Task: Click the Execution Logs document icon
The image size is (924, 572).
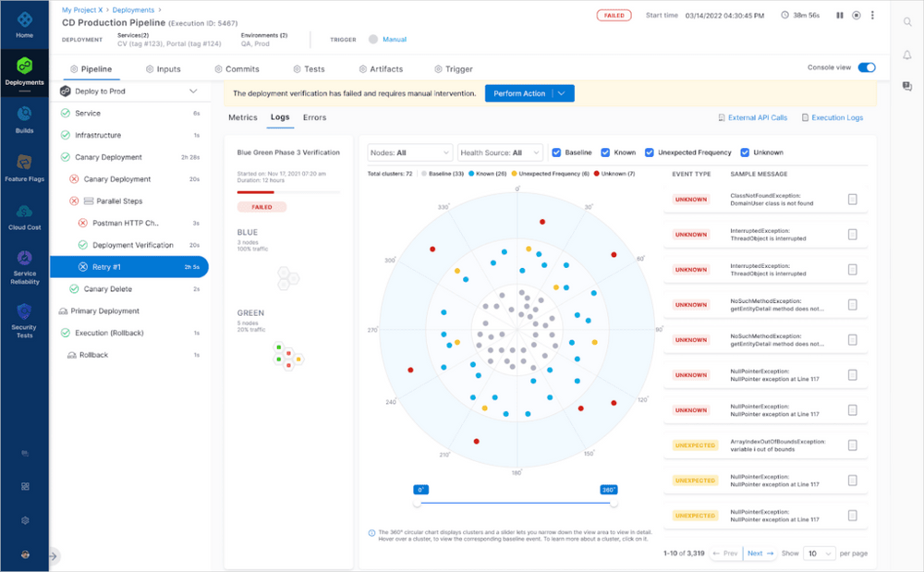Action: [805, 117]
